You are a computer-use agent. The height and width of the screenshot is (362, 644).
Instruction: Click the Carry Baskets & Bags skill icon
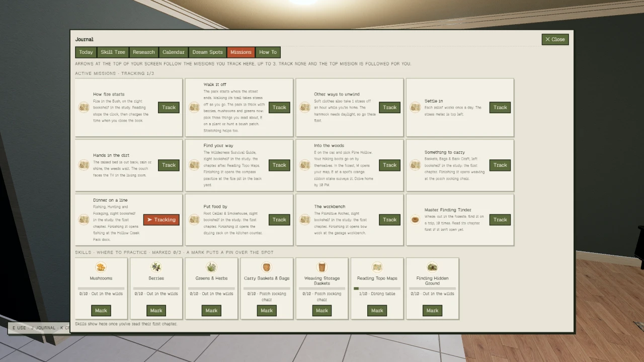tap(267, 267)
